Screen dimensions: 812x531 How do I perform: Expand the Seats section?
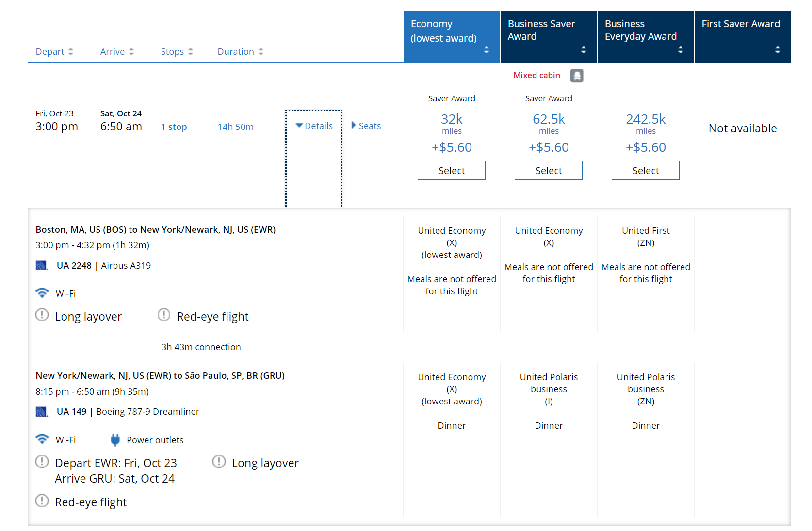366,126
